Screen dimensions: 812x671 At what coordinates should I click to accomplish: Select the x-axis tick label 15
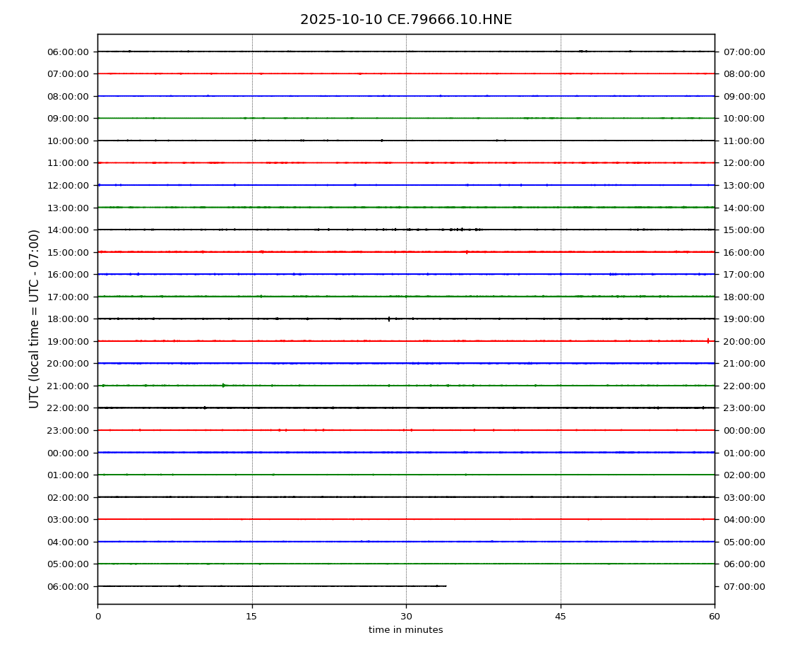point(251,617)
